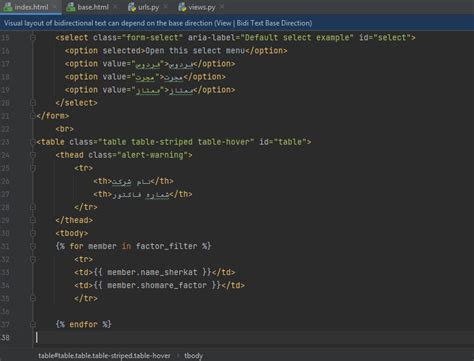
Task: Collapse the select block on line 15
Action: click(33, 38)
